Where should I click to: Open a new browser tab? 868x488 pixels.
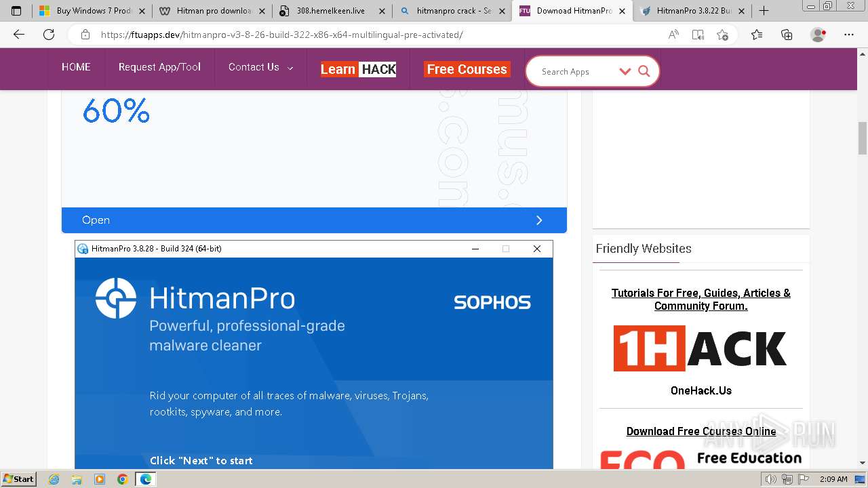point(764,11)
